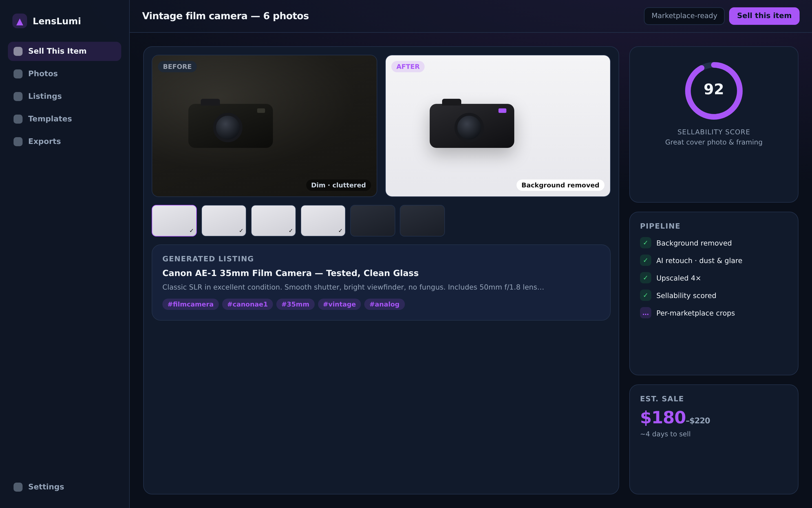812x508 pixels.
Task: Click the AI retouch · dust & glare label
Action: click(699, 261)
